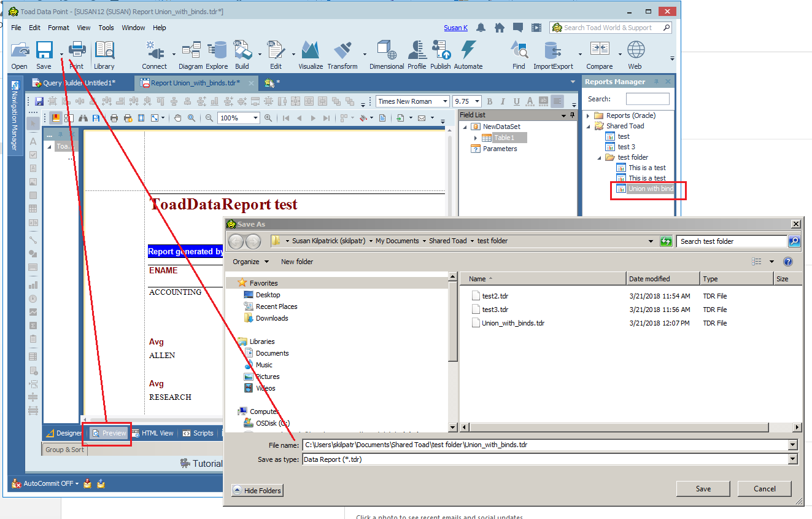
Task: Open the File menu
Action: pos(16,28)
